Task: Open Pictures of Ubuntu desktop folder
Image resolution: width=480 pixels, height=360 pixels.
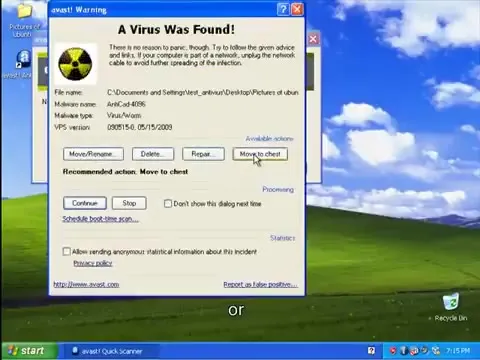Action: click(24, 20)
